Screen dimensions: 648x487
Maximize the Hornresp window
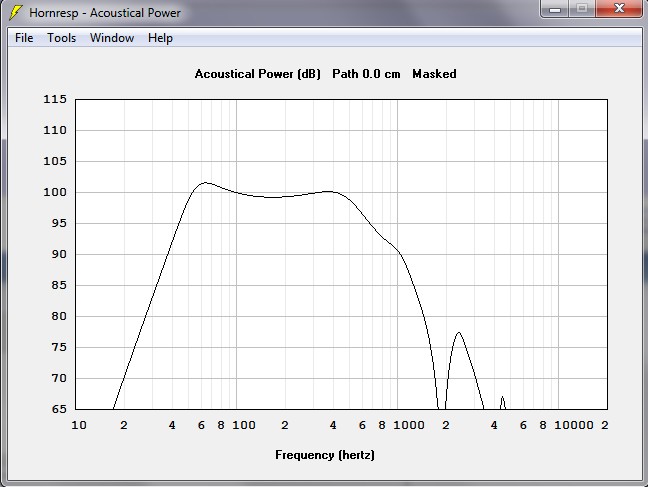(581, 8)
